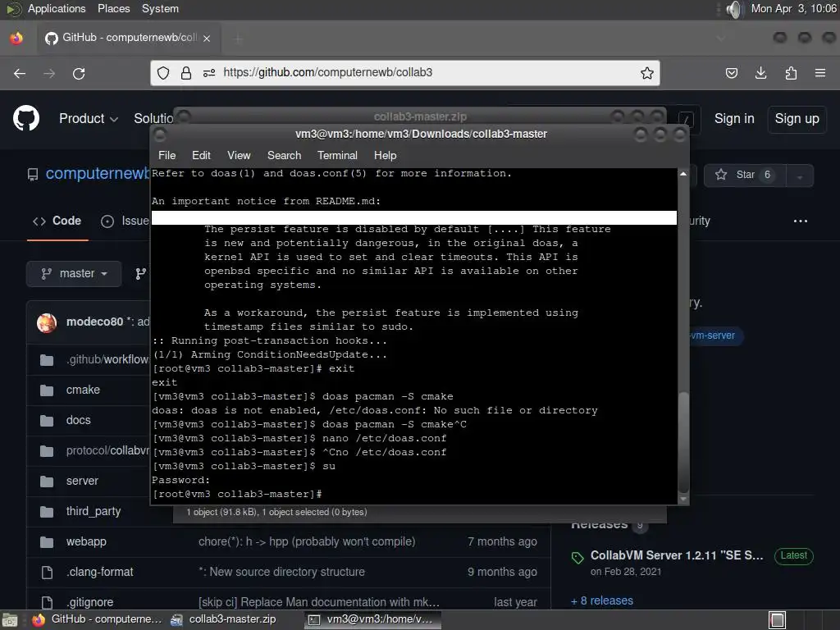The image size is (840, 630).
Task: Click the Sign up button
Action: coord(797,119)
